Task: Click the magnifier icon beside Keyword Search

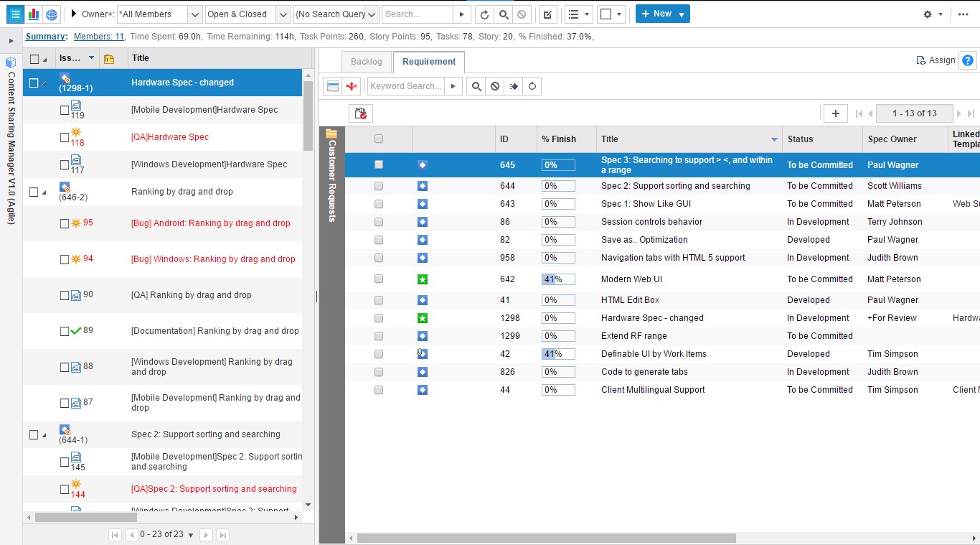Action: coord(476,86)
